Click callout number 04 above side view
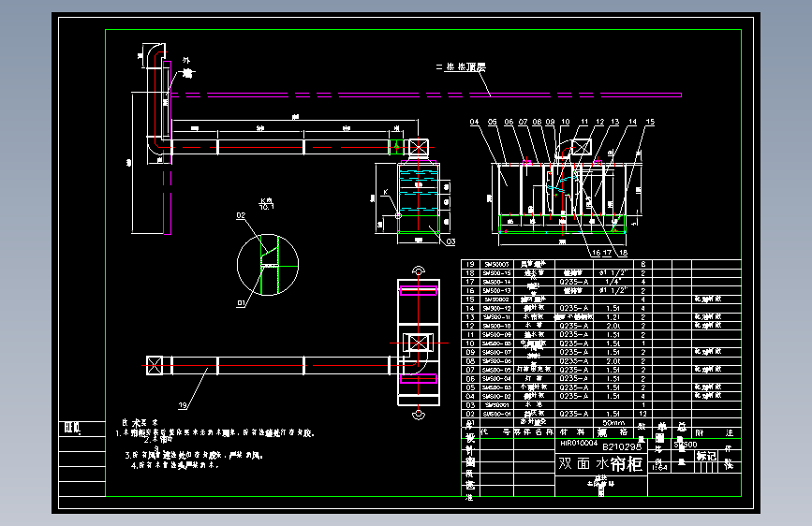The height and width of the screenshot is (526, 812). point(474,122)
